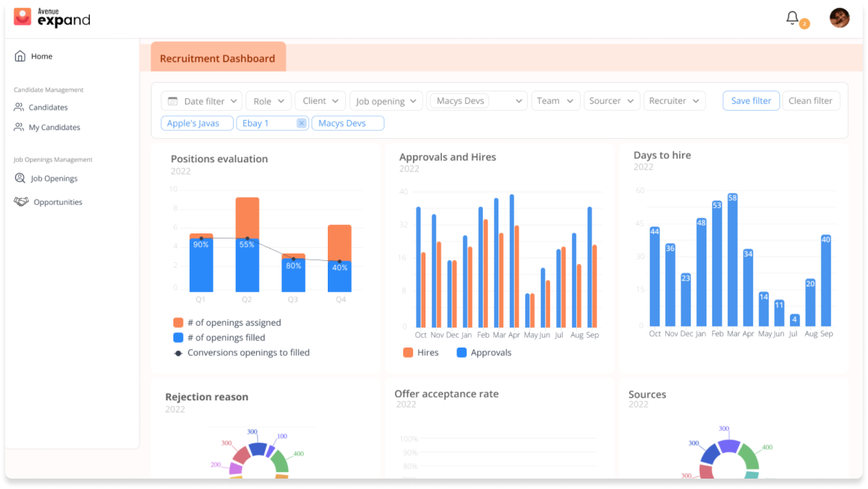Image resolution: width=868 pixels, height=489 pixels.
Task: Click the Hires legend label
Action: pyautogui.click(x=428, y=353)
